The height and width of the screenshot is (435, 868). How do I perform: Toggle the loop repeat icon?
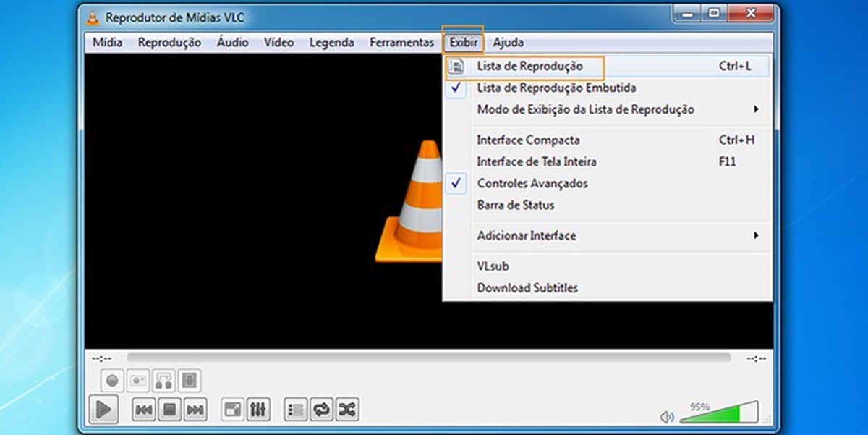coord(321,410)
